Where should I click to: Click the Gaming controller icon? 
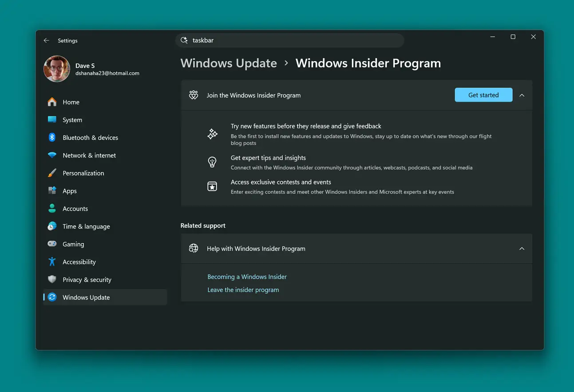click(x=52, y=244)
